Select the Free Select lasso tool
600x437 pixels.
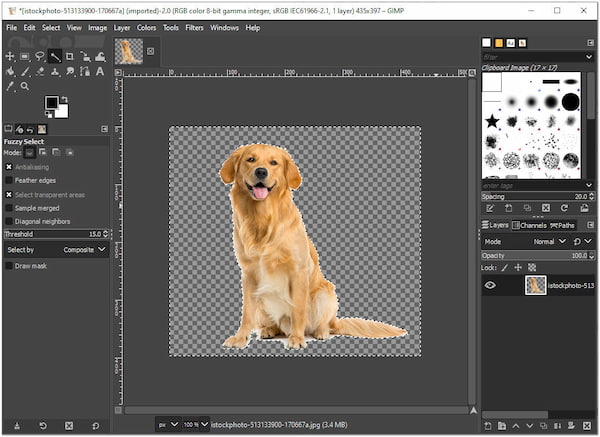pos(40,57)
